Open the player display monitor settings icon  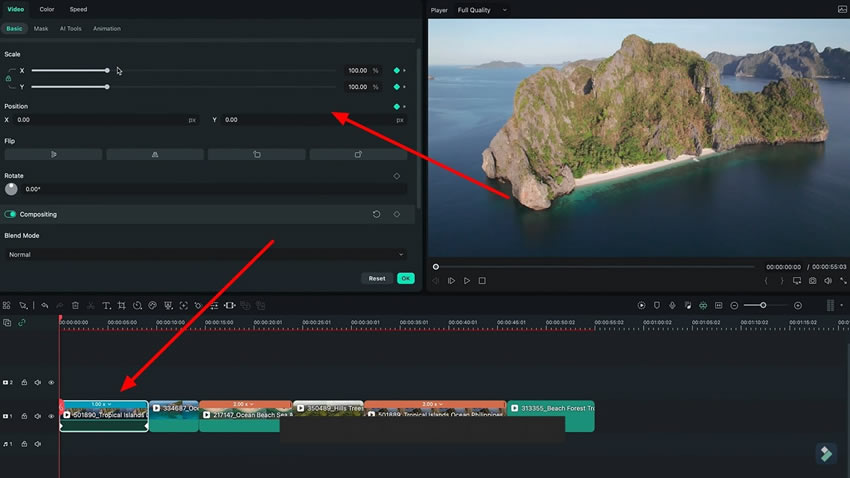pyautogui.click(x=796, y=281)
